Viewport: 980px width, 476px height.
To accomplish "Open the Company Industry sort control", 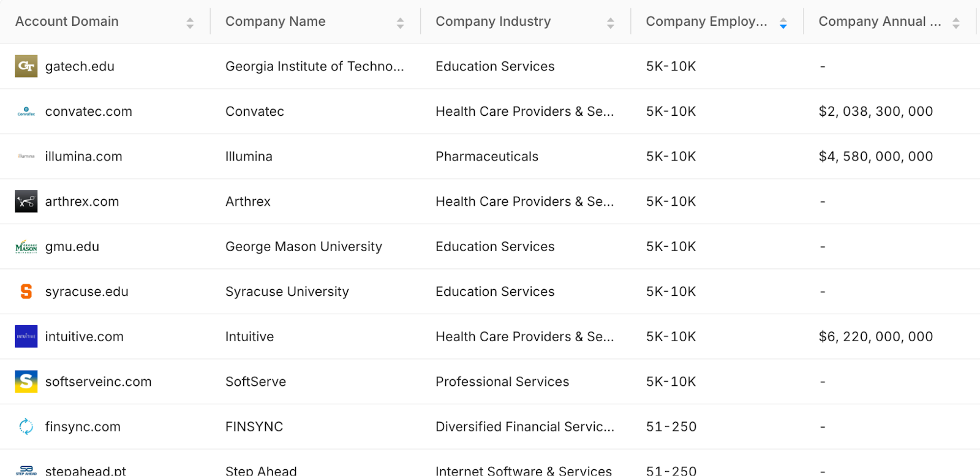I will 611,21.
